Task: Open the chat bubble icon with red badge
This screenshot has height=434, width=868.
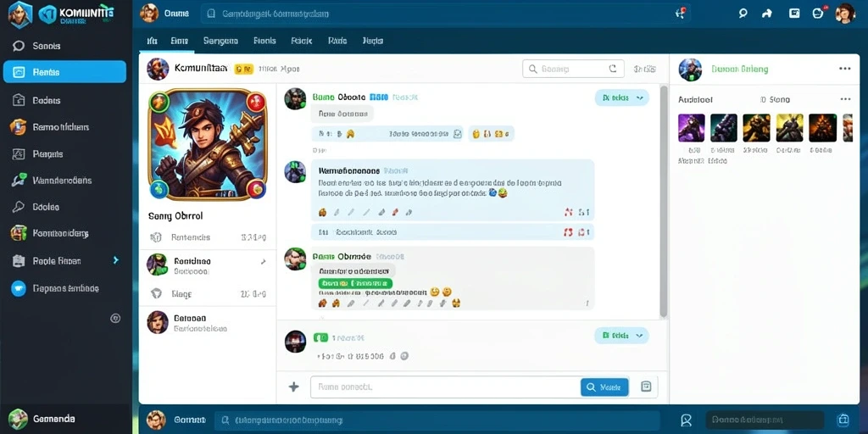Action: coord(819,13)
